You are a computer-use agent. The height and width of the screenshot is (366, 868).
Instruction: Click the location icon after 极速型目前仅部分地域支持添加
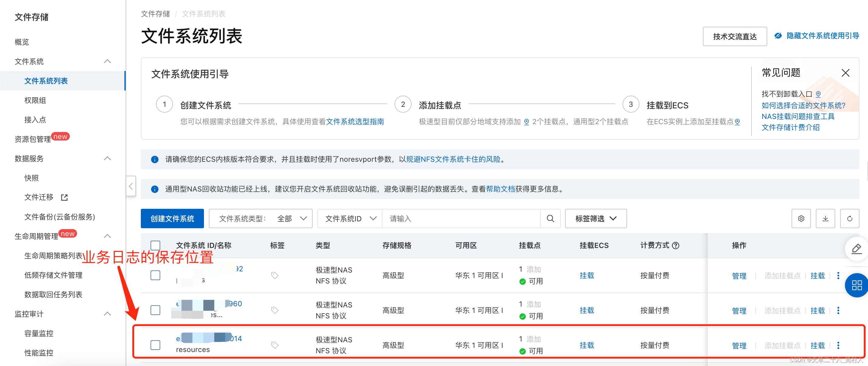pyautogui.click(x=526, y=122)
